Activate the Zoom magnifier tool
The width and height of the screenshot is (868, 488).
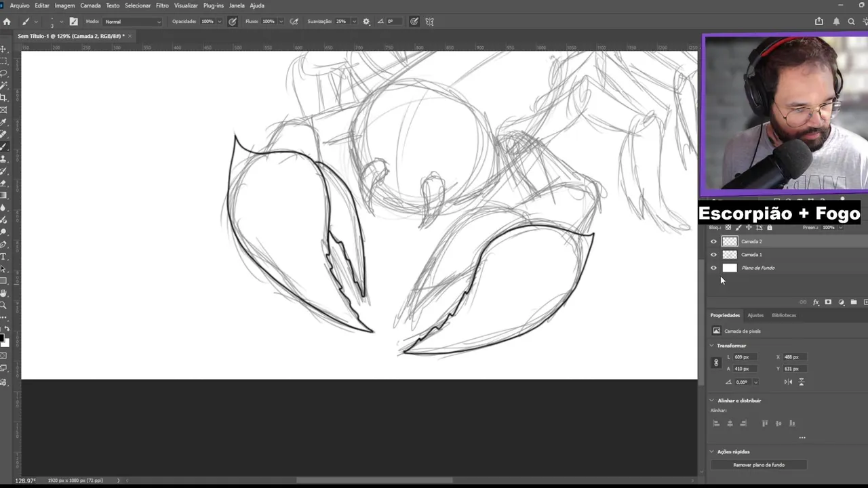coord(3,306)
